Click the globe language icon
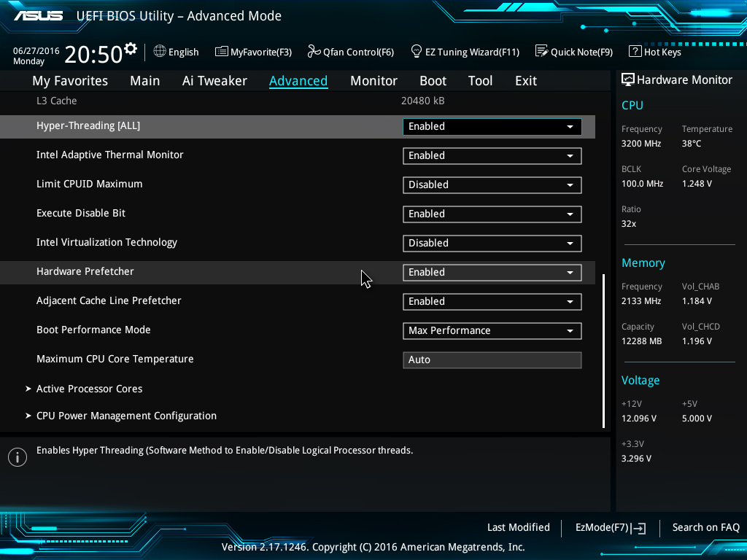Screen dimensions: 747x560 coord(160,52)
